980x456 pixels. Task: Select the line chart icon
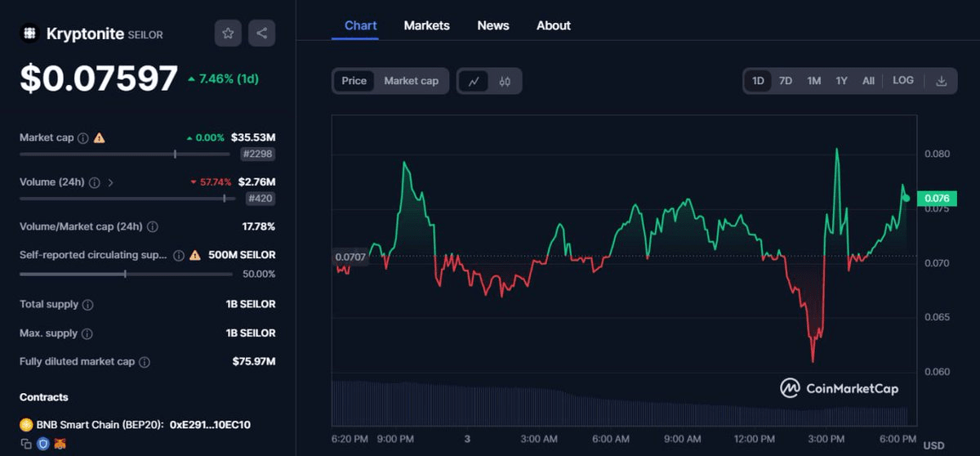coord(474,81)
